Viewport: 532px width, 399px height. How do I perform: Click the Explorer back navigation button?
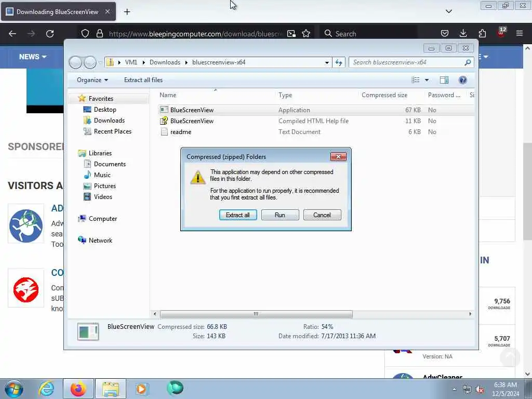[75, 62]
